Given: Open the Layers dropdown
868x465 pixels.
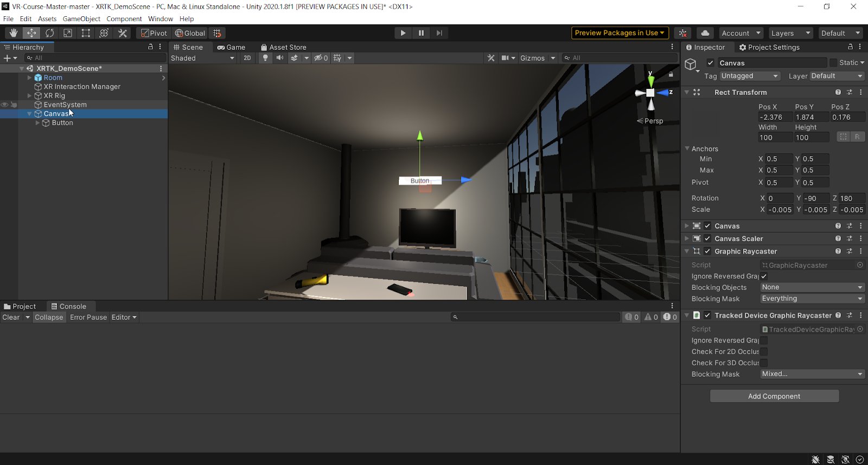Looking at the screenshot, I should [x=790, y=33].
